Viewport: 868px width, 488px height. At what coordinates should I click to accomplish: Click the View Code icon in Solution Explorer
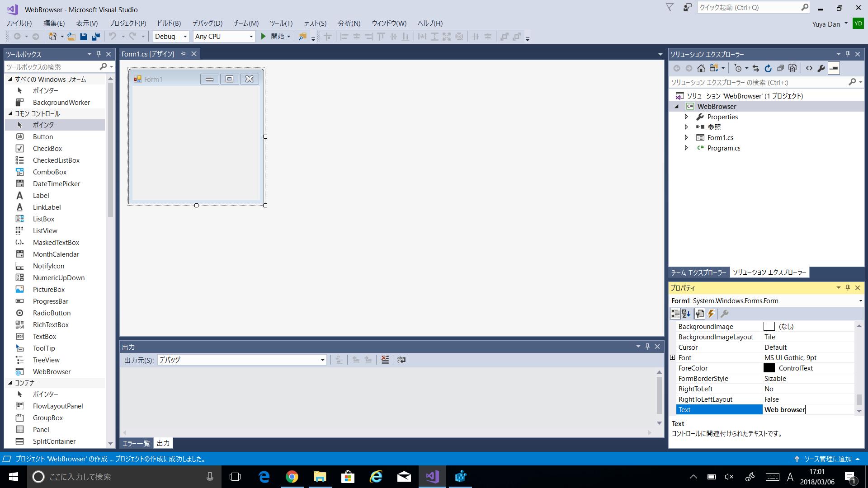[x=809, y=68]
